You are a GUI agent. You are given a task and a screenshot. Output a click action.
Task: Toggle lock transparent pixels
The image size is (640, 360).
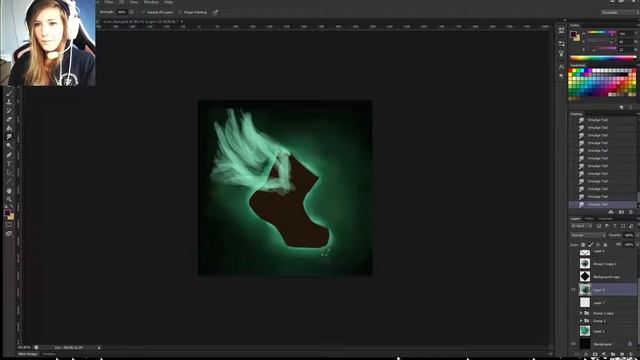[583, 244]
